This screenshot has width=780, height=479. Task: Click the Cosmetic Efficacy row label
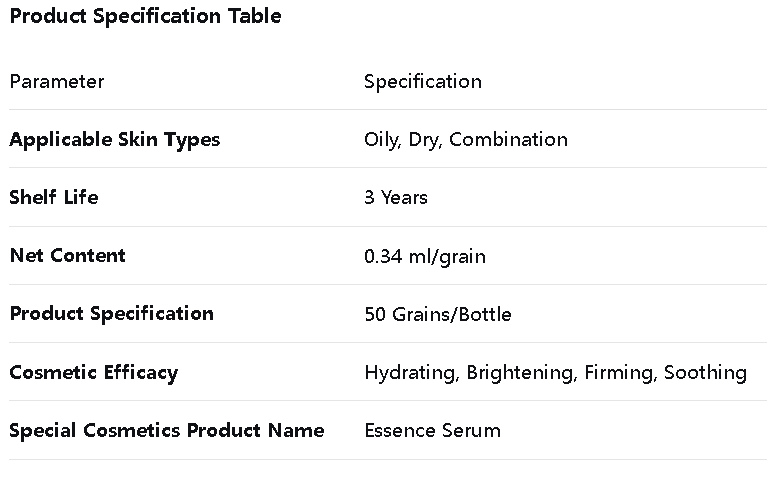click(x=93, y=373)
